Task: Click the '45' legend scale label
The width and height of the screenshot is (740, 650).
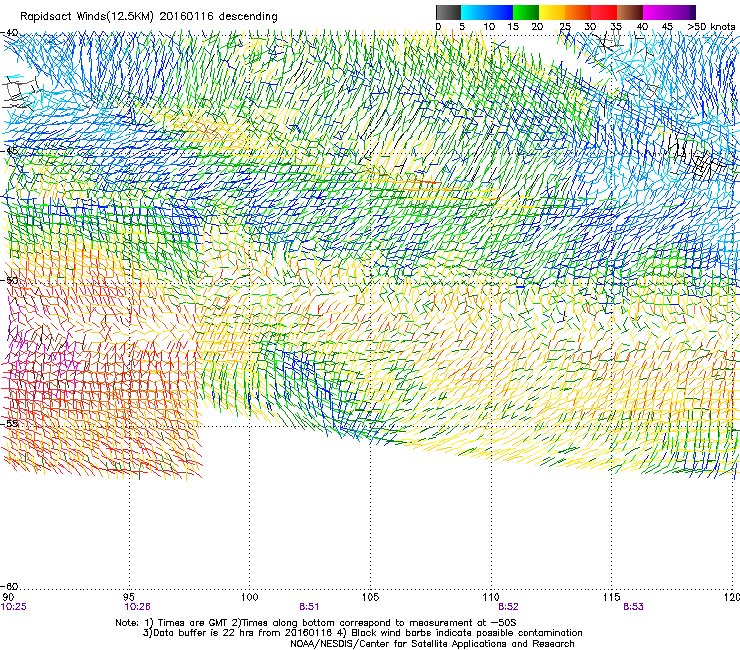Action: point(667,27)
